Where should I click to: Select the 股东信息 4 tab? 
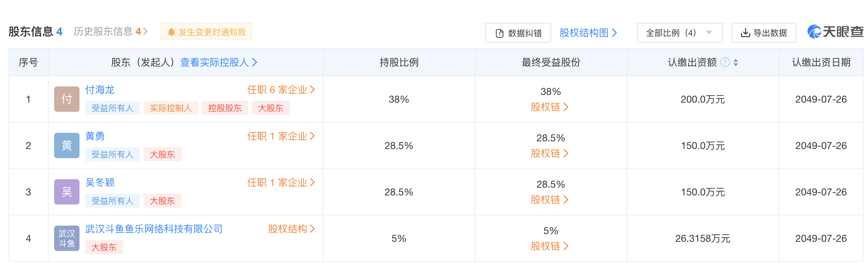pyautogui.click(x=36, y=32)
